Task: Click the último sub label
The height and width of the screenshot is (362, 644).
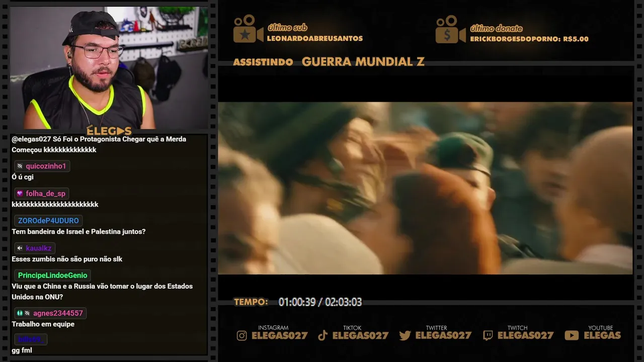Action: pos(287,27)
